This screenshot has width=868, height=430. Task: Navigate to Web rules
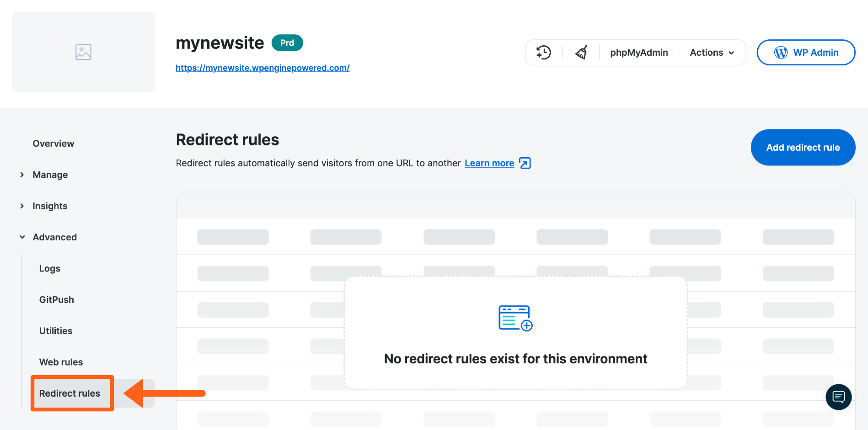61,362
